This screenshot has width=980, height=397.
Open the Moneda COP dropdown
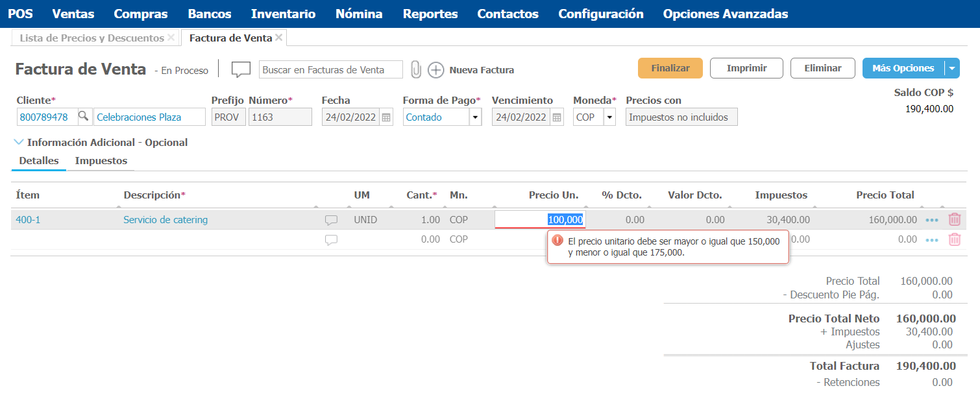tap(609, 117)
